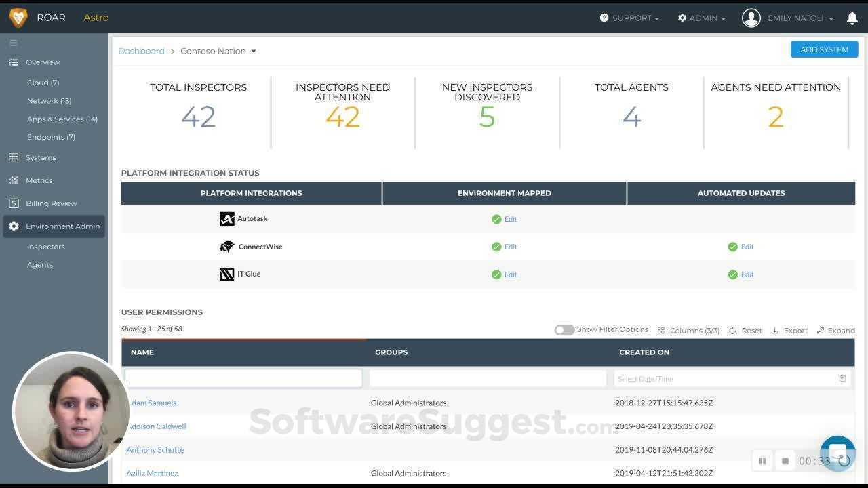
Task: Click the Systems table icon
Action: pyautogui.click(x=14, y=157)
